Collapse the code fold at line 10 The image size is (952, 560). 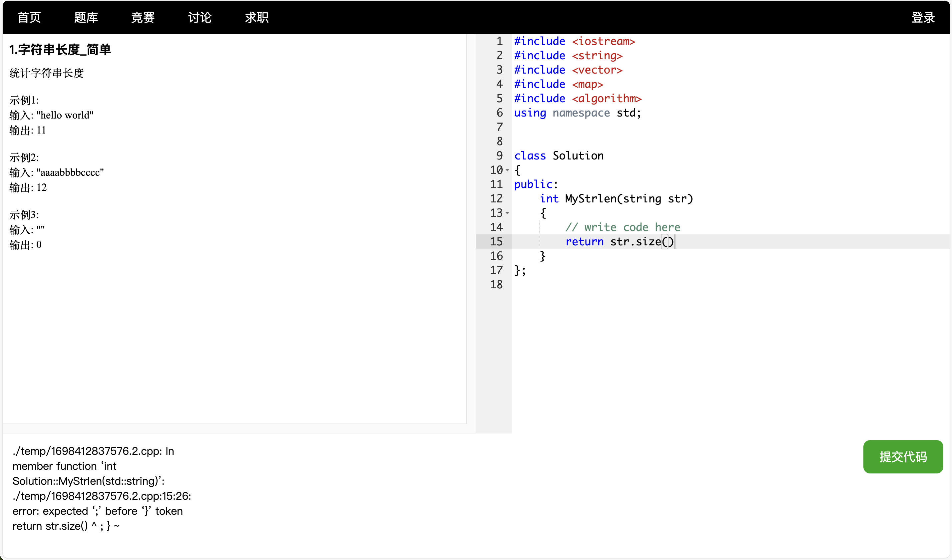click(x=507, y=170)
